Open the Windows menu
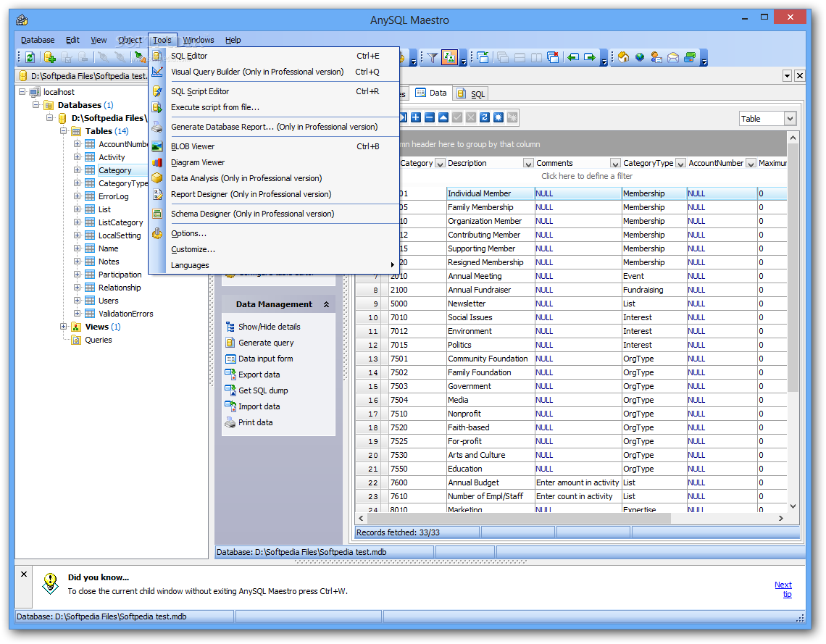The height and width of the screenshot is (644, 826). coord(198,40)
